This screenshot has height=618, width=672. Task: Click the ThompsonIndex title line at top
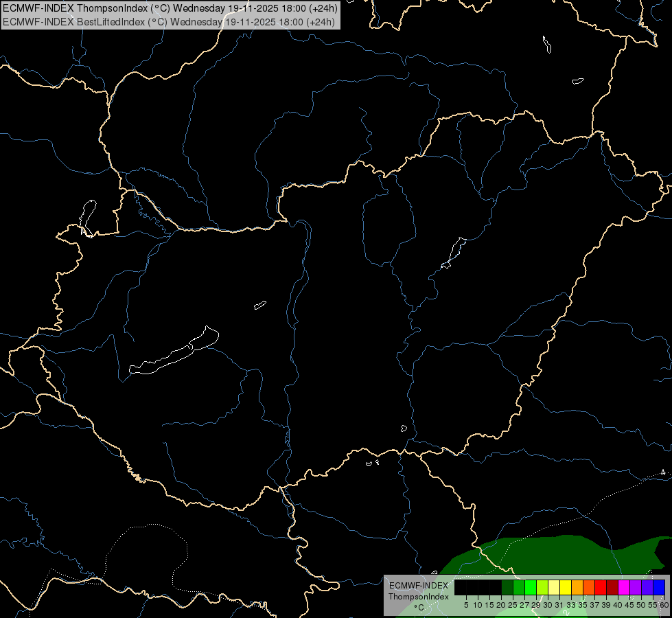(170, 8)
